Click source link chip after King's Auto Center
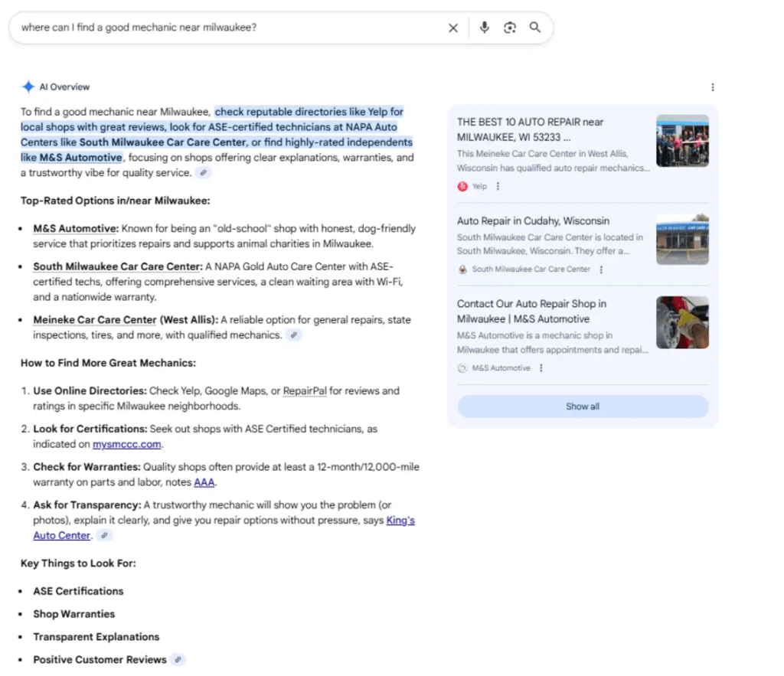 click(x=104, y=536)
